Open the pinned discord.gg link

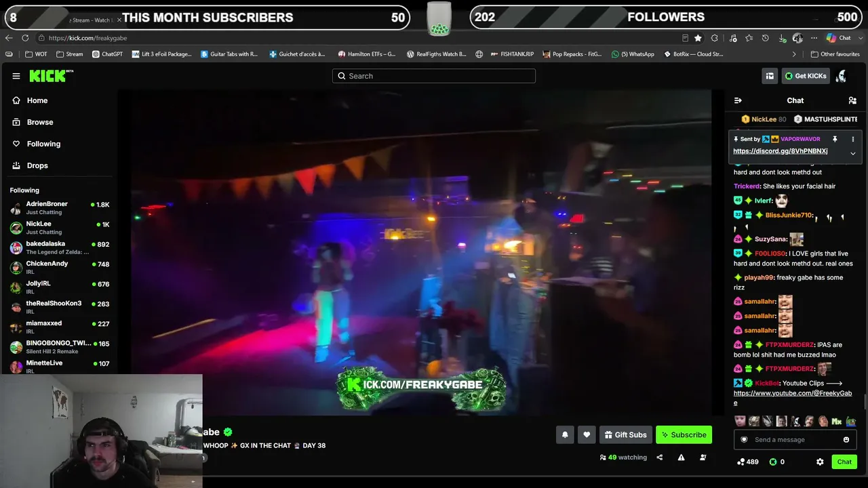[x=780, y=151]
